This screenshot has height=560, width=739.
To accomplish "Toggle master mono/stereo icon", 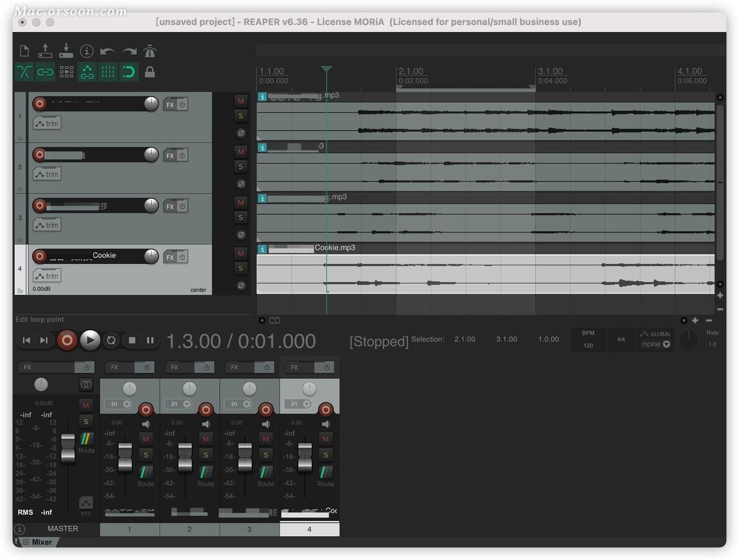I will [86, 385].
